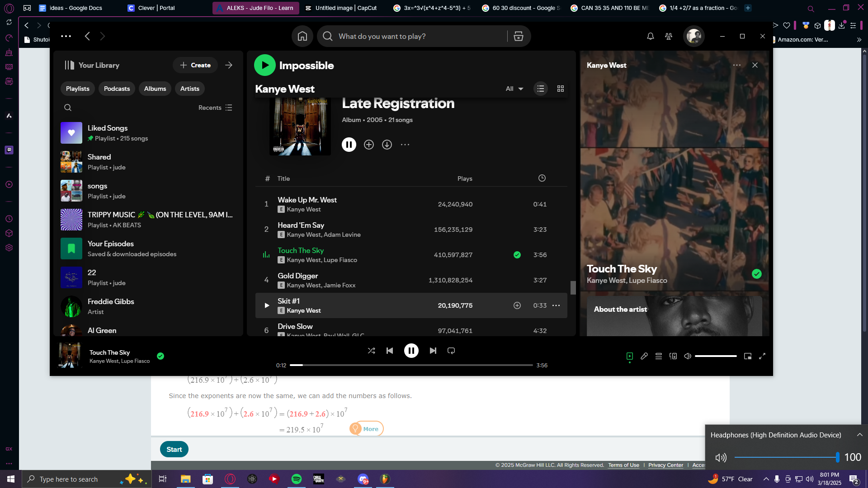
Task: Open Spotify notifications bell
Action: click(651, 36)
